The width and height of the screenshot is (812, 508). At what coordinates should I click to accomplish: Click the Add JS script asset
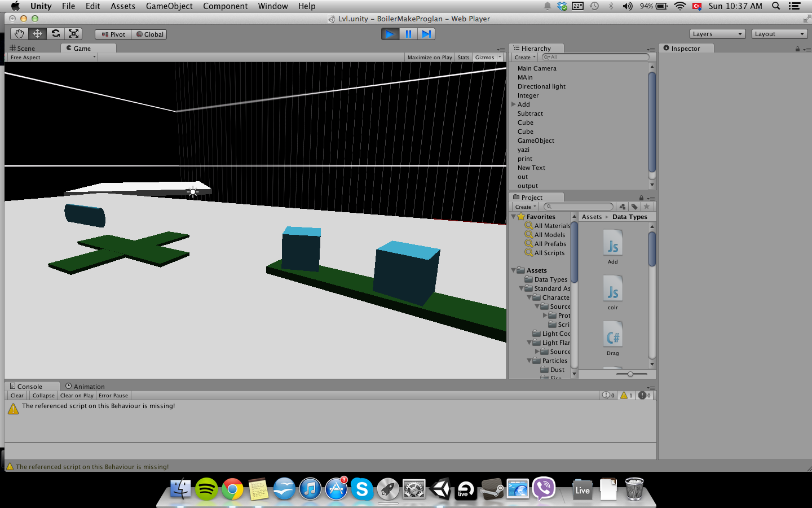tap(613, 247)
